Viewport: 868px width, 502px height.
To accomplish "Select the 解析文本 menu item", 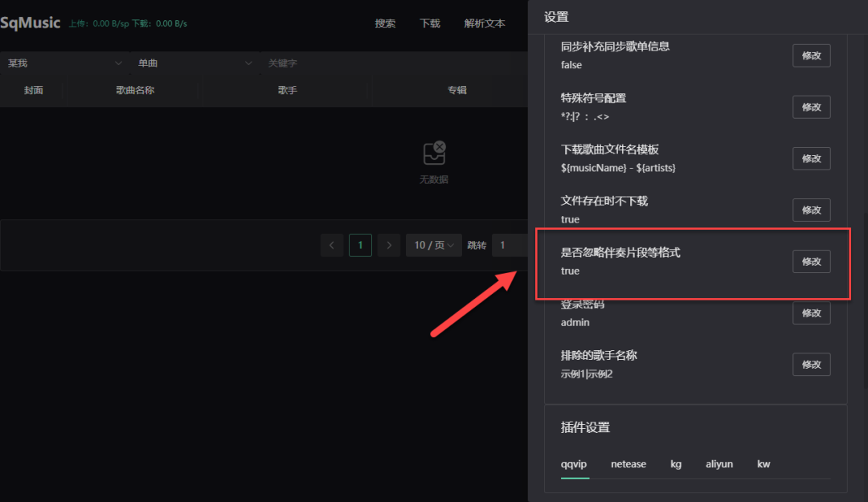I will (485, 23).
